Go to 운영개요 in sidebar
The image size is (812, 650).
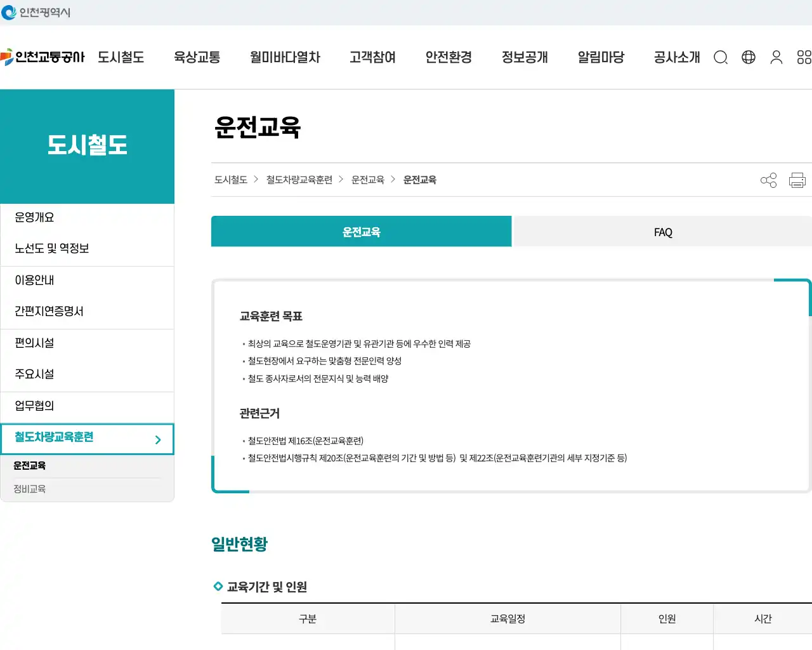coord(88,217)
